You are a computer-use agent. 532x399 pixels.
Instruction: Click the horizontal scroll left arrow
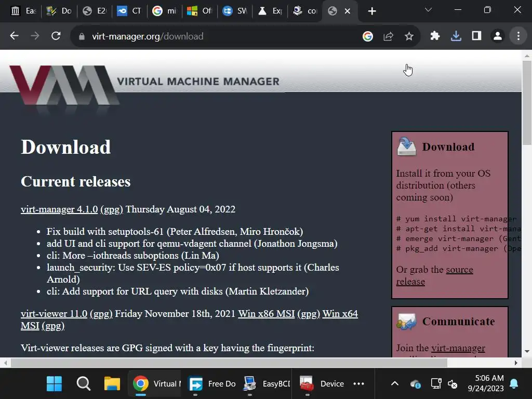pos(5,363)
